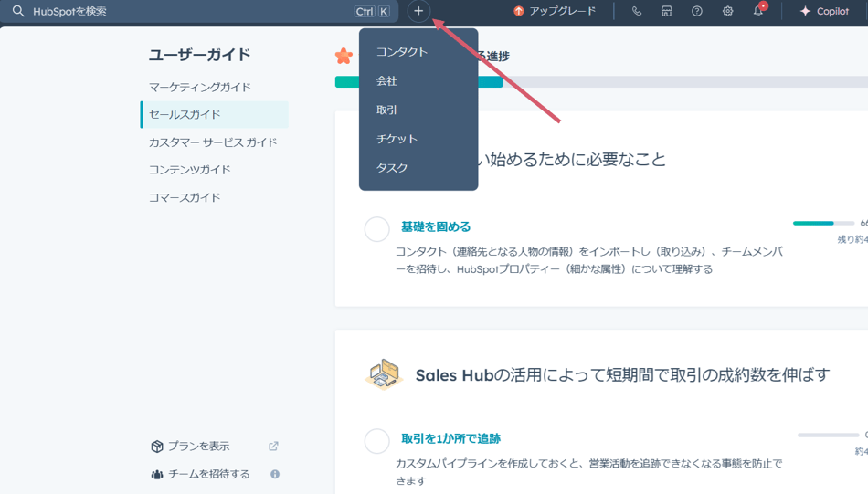
Task: Click the Sales Hubの活用 section heading
Action: [623, 375]
